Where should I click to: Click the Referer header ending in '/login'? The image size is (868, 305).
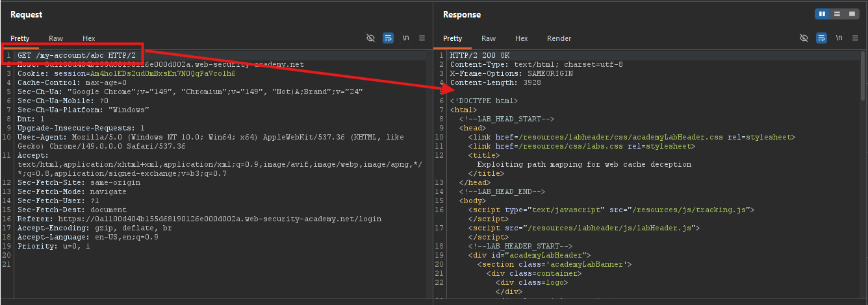tap(199, 219)
